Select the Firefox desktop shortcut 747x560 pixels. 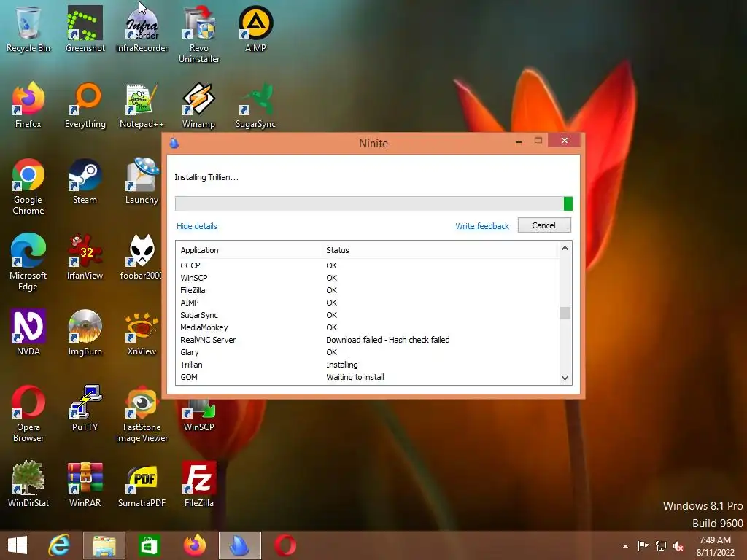point(28,105)
